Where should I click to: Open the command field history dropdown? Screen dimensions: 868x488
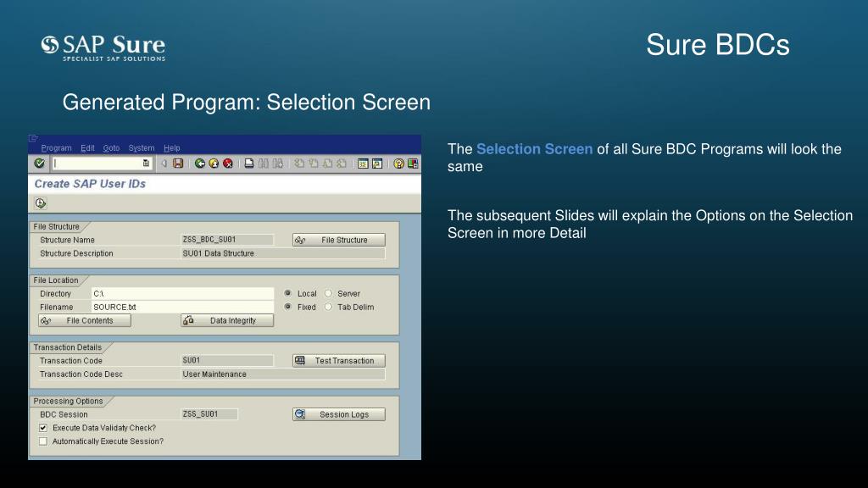[x=146, y=164]
